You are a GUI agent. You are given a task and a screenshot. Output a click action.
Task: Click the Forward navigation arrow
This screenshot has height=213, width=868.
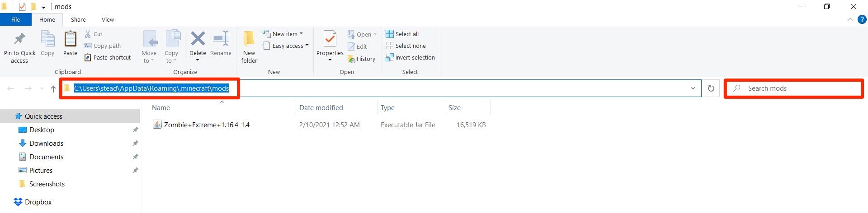(x=28, y=88)
